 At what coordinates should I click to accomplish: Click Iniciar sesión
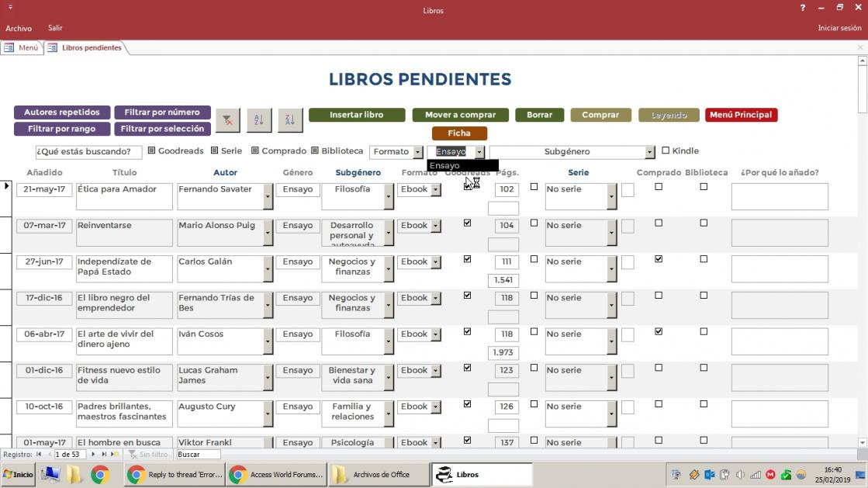(839, 28)
